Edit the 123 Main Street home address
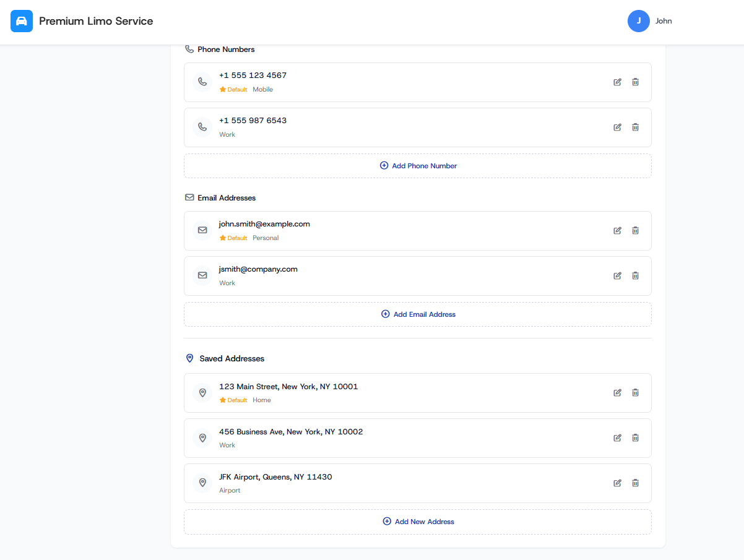 617,393
